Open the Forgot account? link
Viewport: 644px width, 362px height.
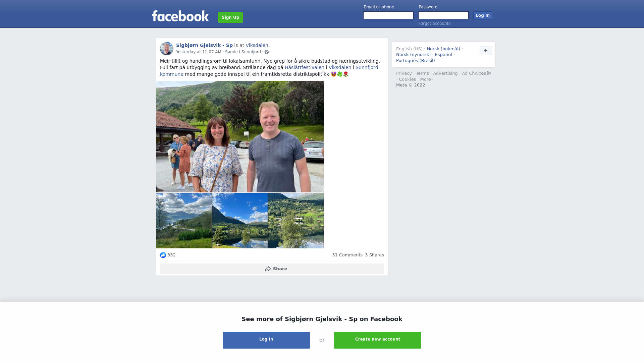[x=434, y=23]
